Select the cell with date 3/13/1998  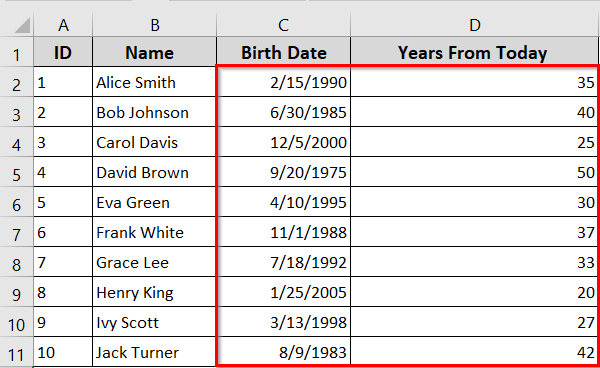click(284, 322)
